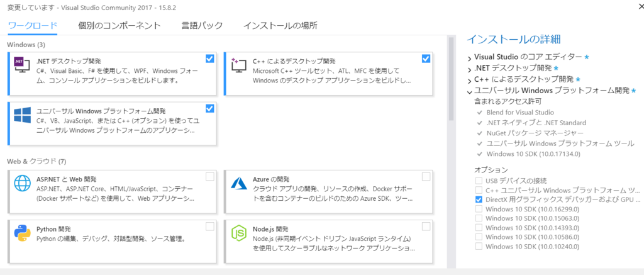Check the Python 開発 workload checkbox
The width and height of the screenshot is (644, 275).
[210, 227]
